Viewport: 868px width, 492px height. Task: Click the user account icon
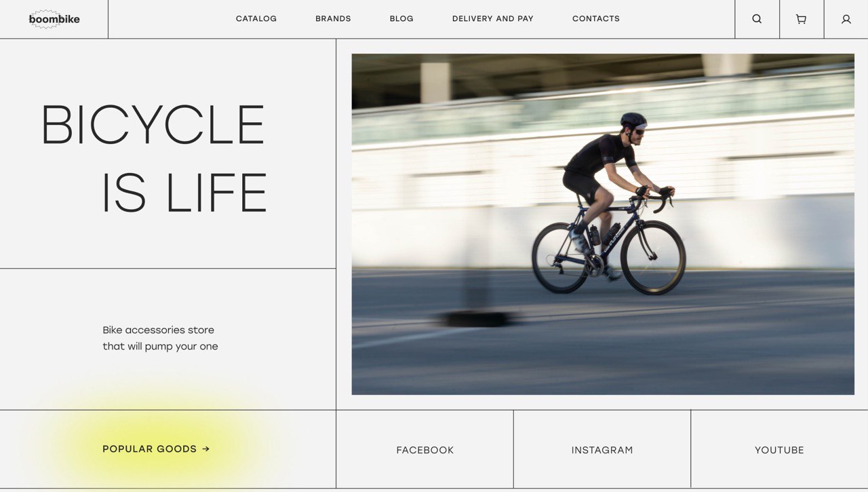pyautogui.click(x=846, y=19)
